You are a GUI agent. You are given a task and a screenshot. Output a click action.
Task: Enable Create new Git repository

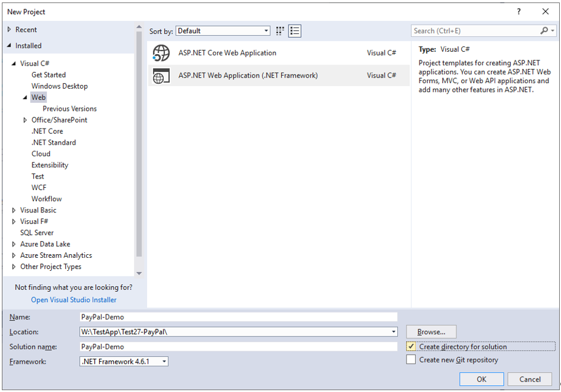coord(411,359)
